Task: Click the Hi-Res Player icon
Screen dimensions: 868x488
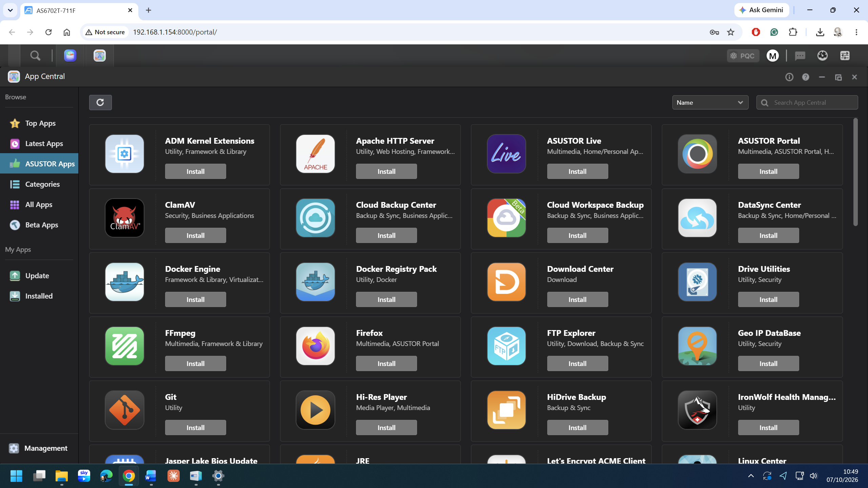Action: [x=315, y=410]
